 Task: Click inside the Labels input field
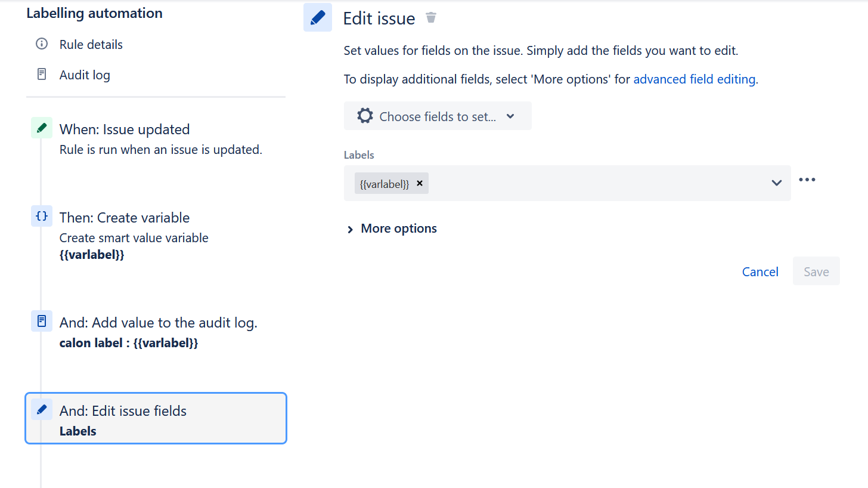568,183
